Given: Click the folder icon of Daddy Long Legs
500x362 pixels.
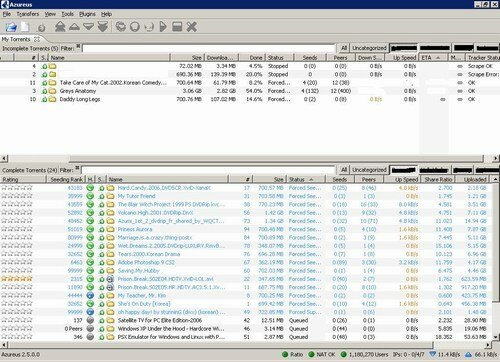Looking at the screenshot, I should click(x=52, y=99).
